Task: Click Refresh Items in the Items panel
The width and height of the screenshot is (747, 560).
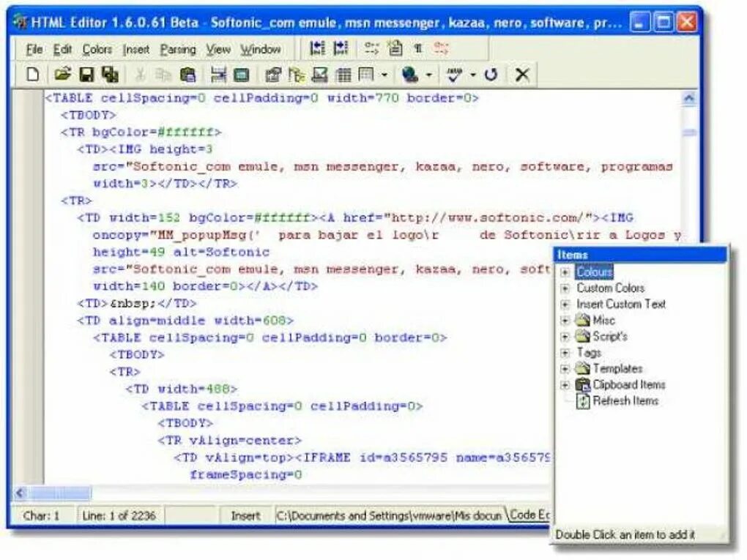Action: pos(625,400)
